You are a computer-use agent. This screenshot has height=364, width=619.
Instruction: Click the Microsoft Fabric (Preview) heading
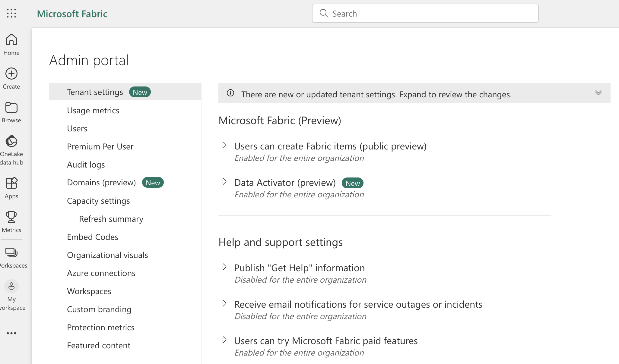click(280, 121)
